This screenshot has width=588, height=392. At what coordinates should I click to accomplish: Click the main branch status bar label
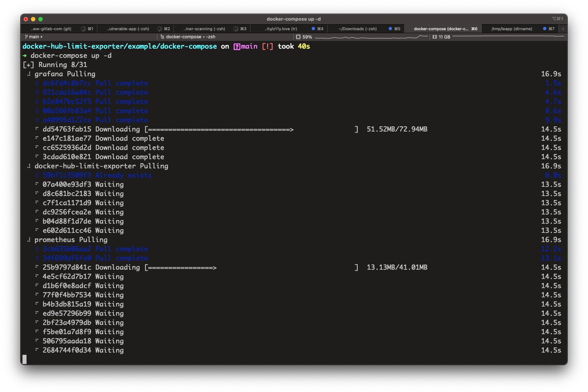[x=34, y=37]
